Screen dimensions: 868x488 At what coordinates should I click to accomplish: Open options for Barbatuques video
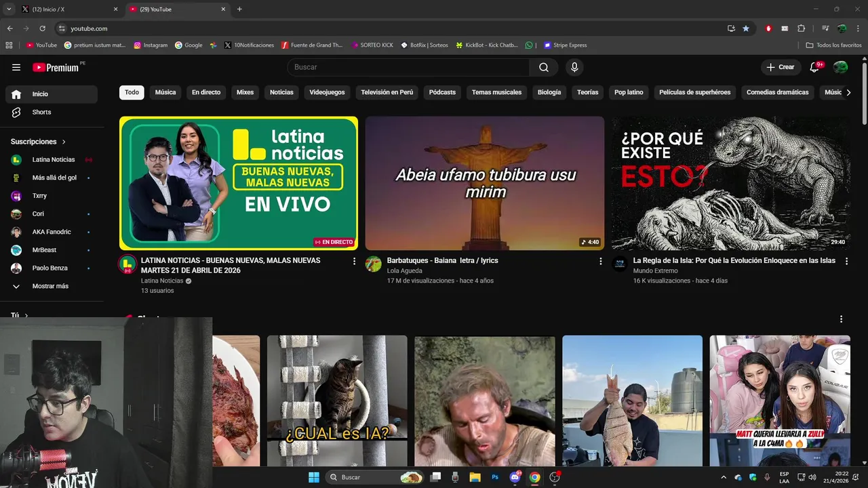click(600, 261)
